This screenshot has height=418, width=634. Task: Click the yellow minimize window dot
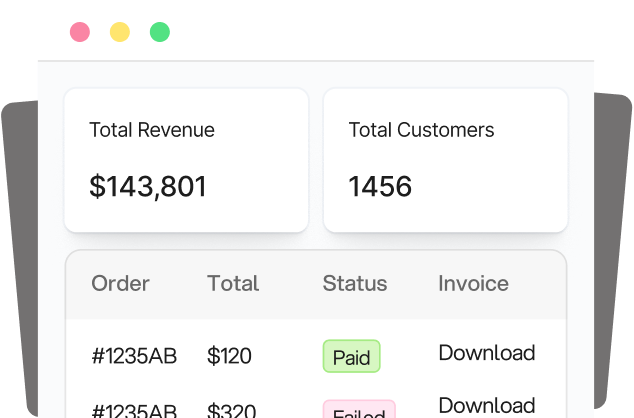pos(120,32)
